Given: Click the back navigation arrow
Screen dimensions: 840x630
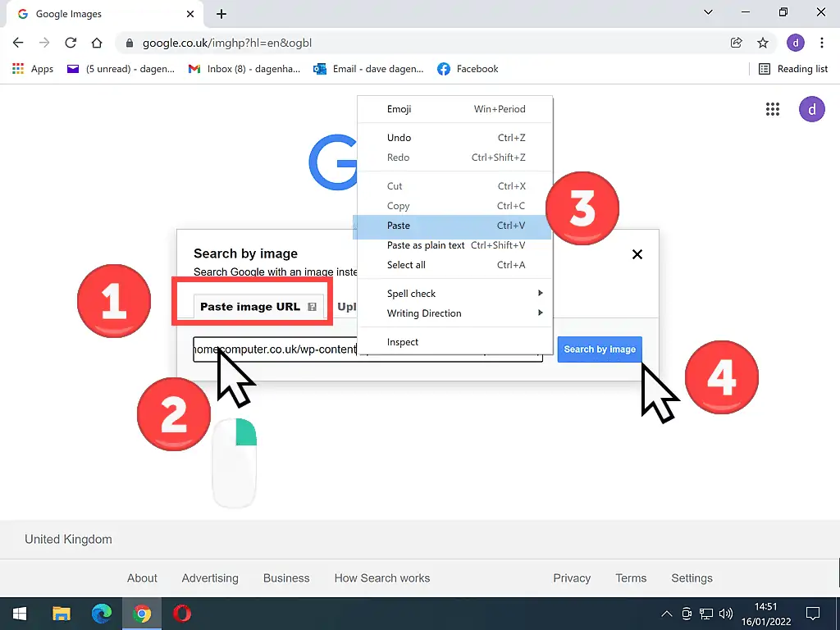Looking at the screenshot, I should tap(17, 43).
